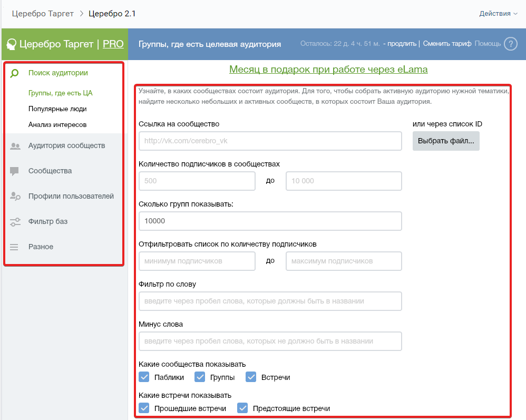Click the PRO link in the header
Screen dimensions: 526x420
[x=113, y=44]
